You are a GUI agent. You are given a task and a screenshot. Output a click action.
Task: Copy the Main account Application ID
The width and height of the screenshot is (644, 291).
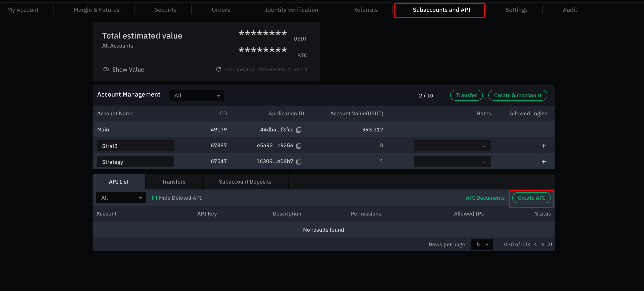click(x=299, y=130)
